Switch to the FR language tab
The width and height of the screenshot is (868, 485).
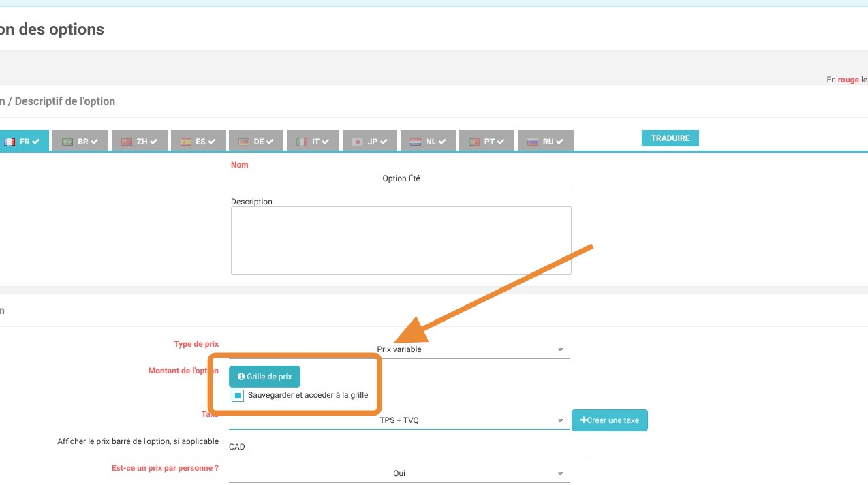(22, 141)
